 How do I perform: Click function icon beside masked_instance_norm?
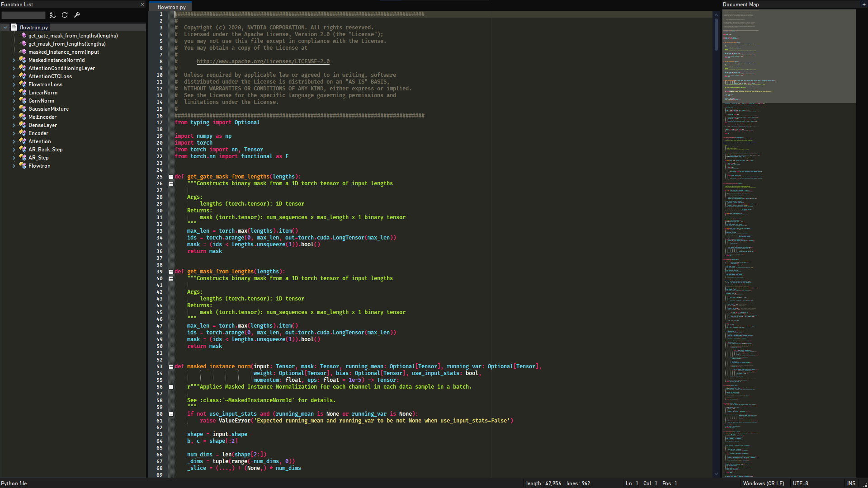tap(23, 52)
